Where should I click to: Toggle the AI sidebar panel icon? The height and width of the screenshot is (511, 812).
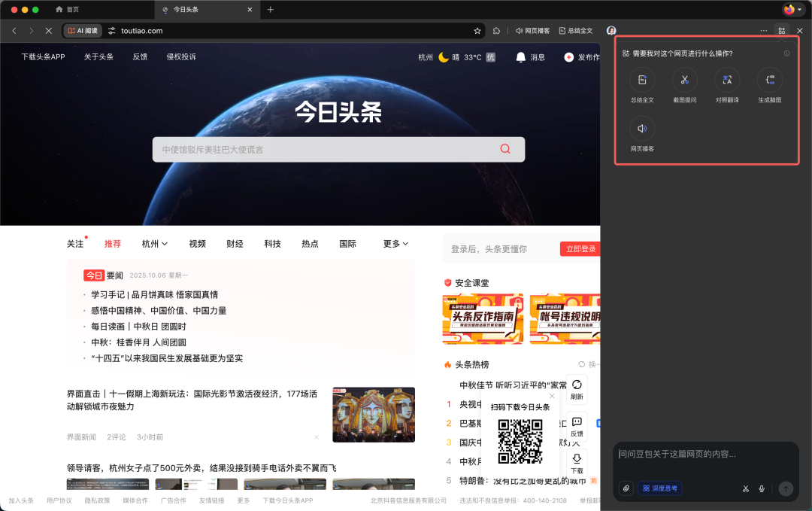(782, 31)
